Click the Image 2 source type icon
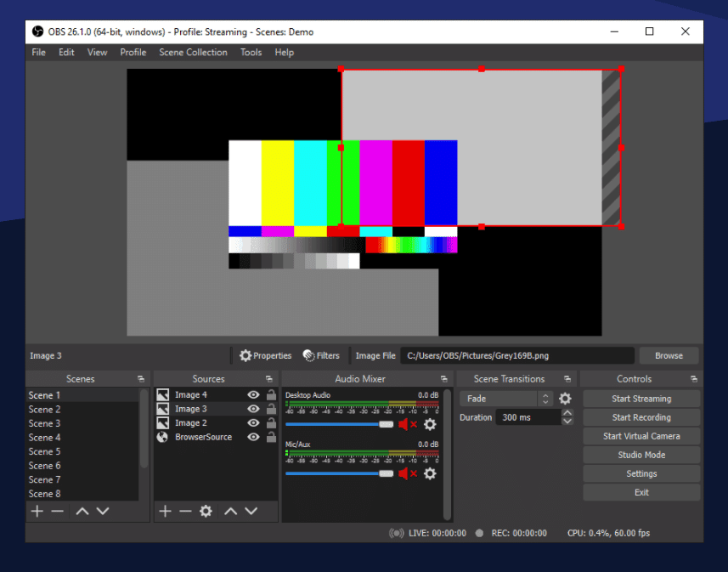This screenshot has width=728, height=572. pyautogui.click(x=162, y=423)
